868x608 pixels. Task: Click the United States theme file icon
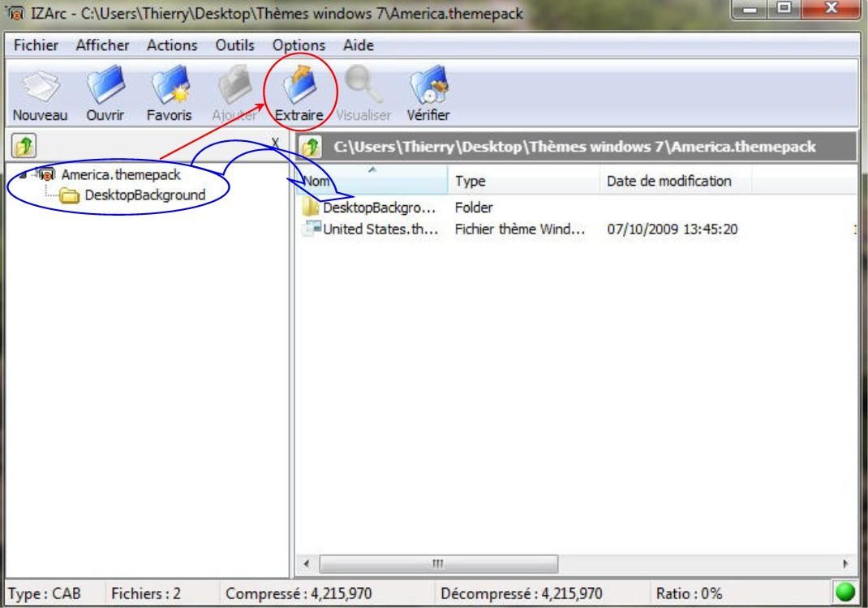coord(312,228)
